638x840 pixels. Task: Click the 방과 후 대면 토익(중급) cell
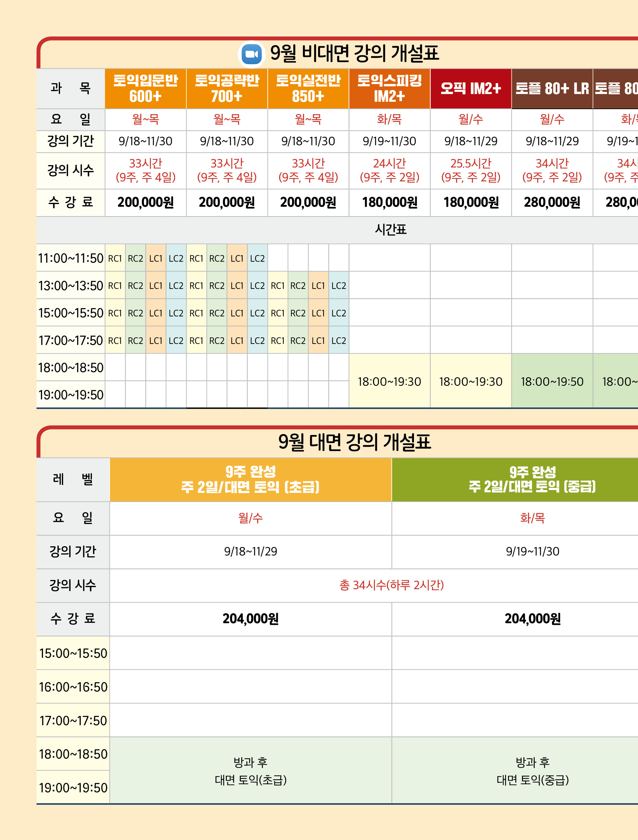pos(532,770)
